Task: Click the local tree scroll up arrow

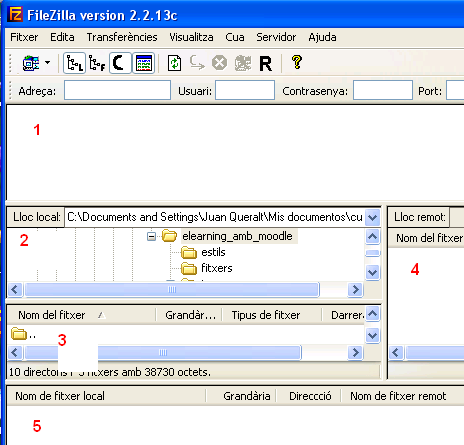Action: tap(372, 237)
